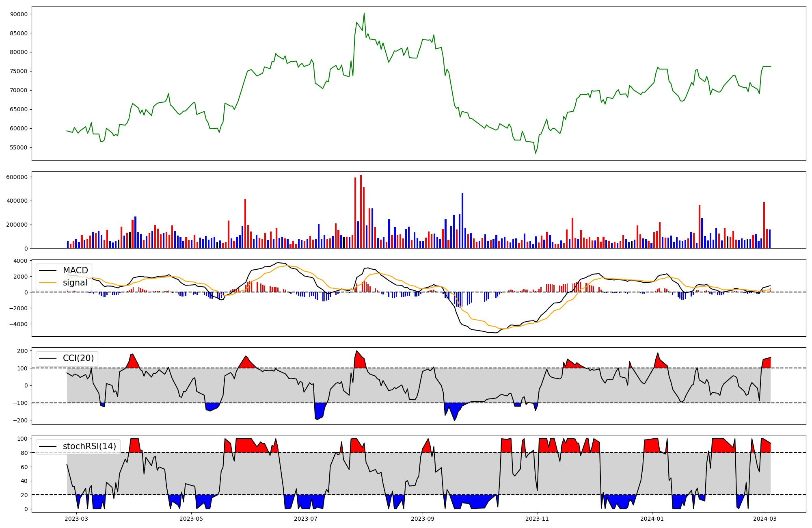This screenshot has width=812, height=528.
Task: Click the 2023-09 x-axis date label
Action: tap(423, 519)
